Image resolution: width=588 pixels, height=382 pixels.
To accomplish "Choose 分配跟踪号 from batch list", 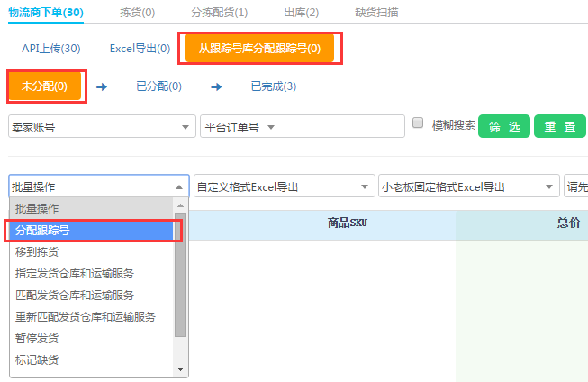I will point(90,230).
